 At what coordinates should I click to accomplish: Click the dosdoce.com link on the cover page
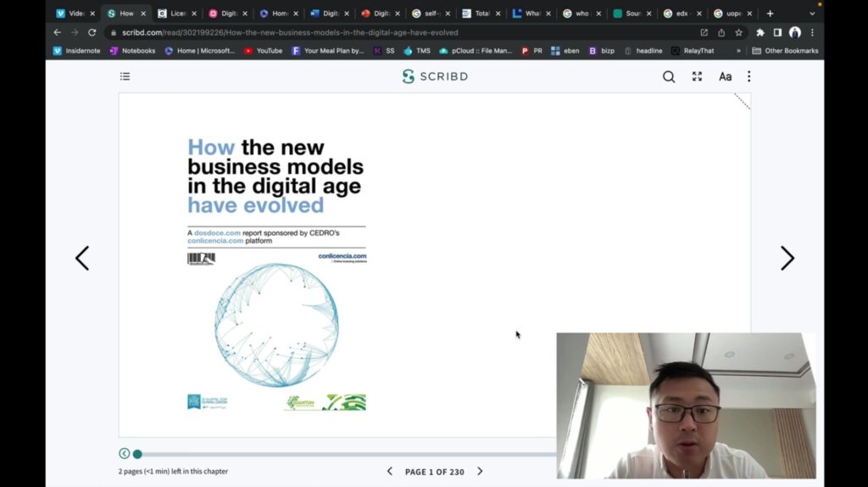(x=217, y=233)
